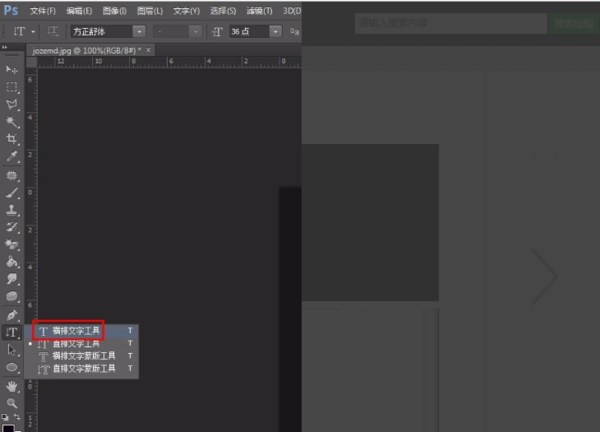Open the font style dropdown arrow
The image size is (600, 432).
click(196, 31)
